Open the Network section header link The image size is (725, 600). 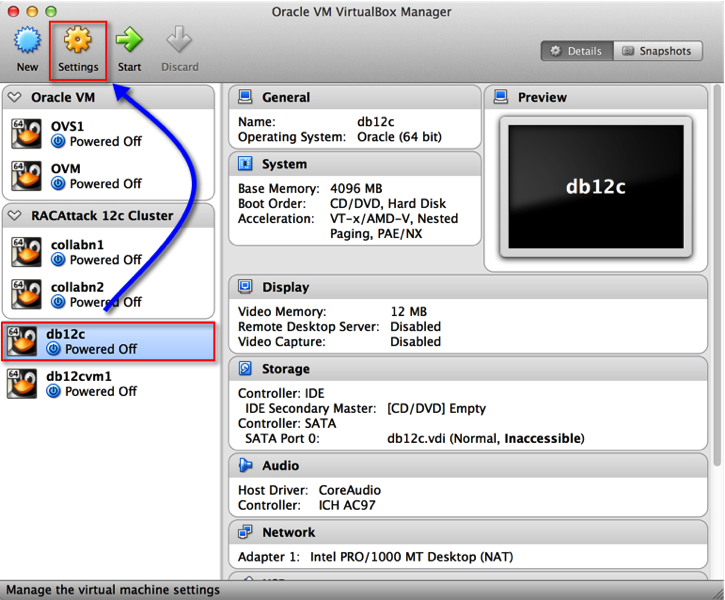(289, 533)
